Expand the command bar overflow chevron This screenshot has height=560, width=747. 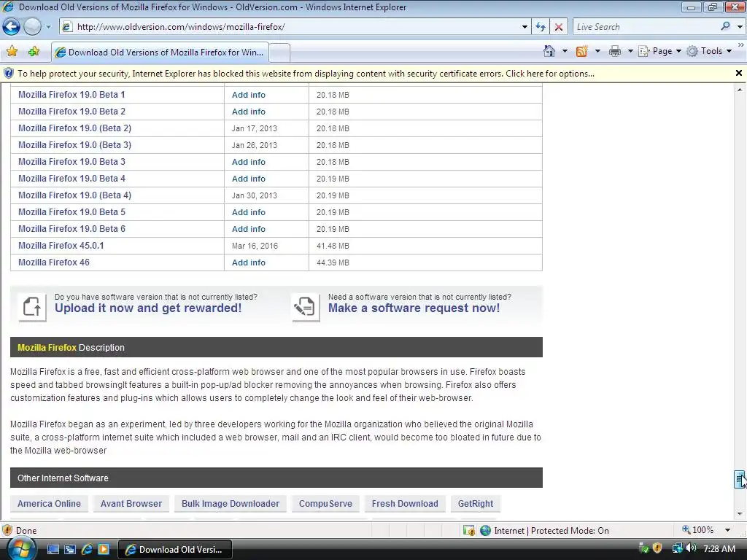coord(741,44)
